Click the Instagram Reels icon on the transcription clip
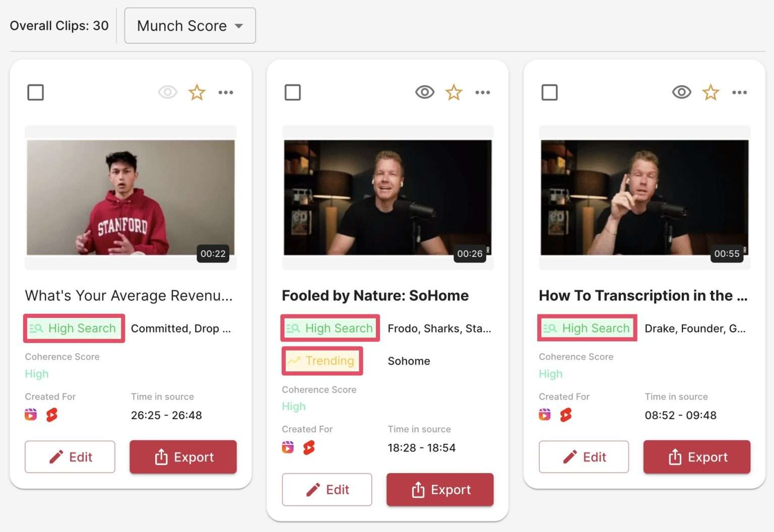This screenshot has width=774, height=532. (545, 415)
